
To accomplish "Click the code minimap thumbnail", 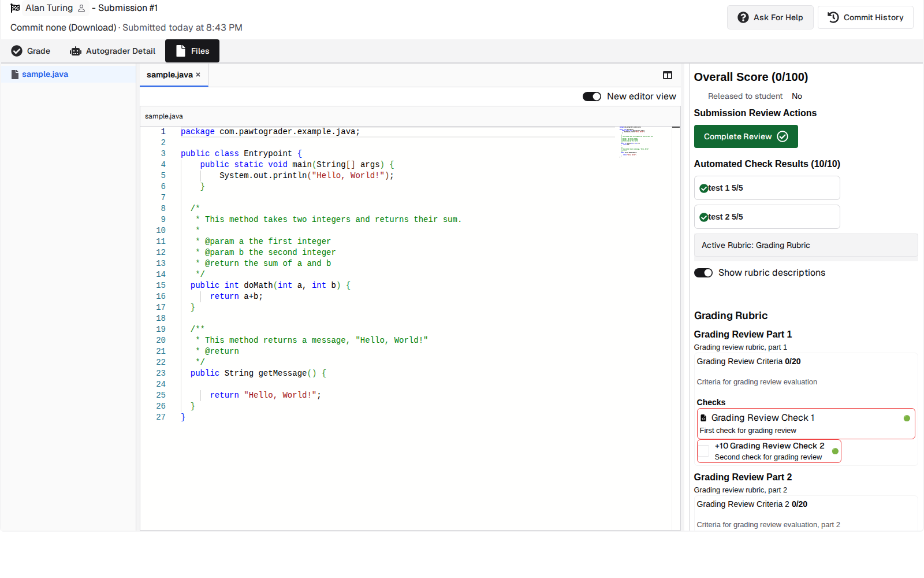I will [x=636, y=142].
